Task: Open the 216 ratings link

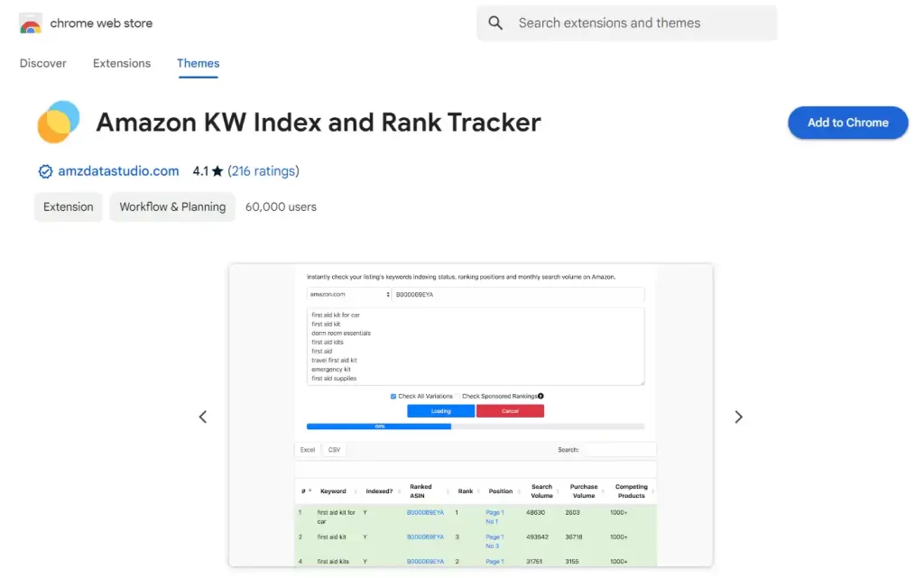Action: tap(263, 171)
